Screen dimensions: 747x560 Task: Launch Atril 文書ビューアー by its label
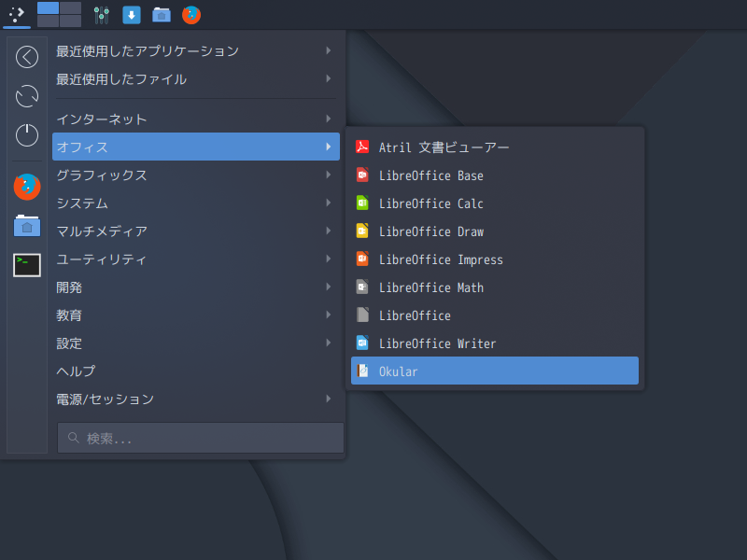tap(444, 147)
